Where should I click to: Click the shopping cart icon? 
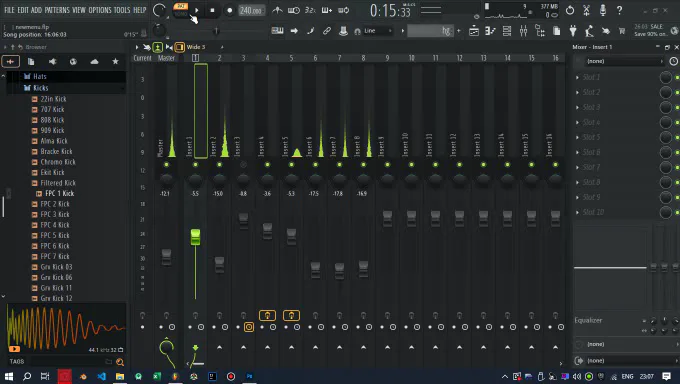[622, 31]
